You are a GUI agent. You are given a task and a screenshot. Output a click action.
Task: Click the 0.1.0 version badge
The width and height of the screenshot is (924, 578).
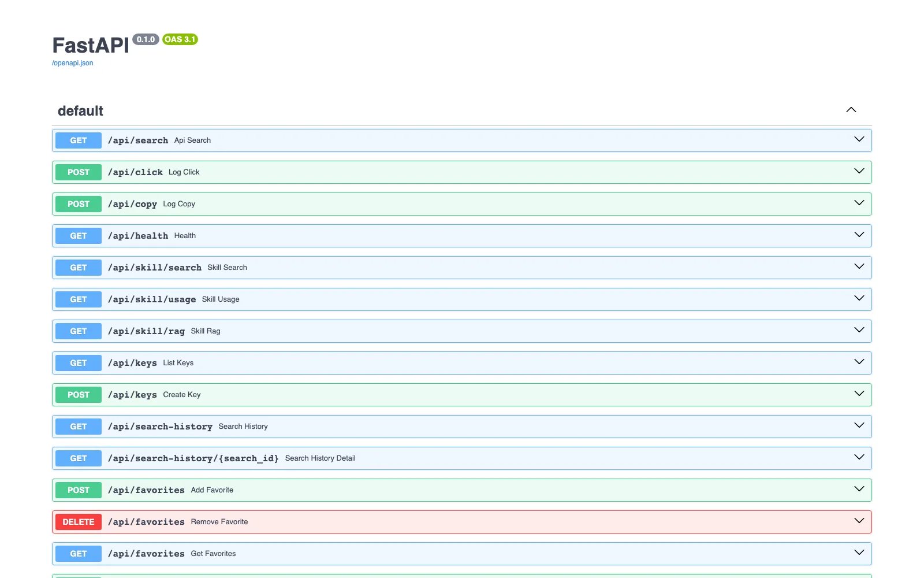(146, 39)
